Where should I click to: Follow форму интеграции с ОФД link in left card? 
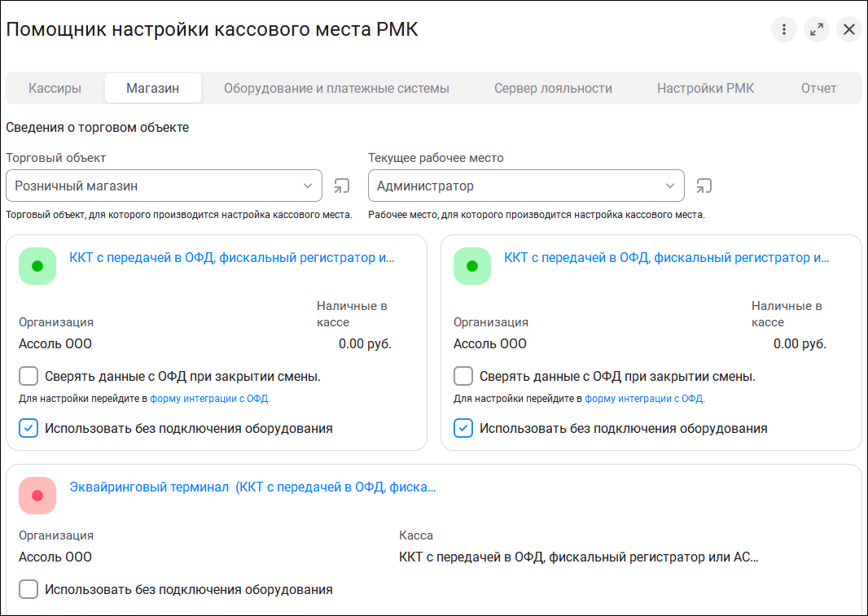210,399
